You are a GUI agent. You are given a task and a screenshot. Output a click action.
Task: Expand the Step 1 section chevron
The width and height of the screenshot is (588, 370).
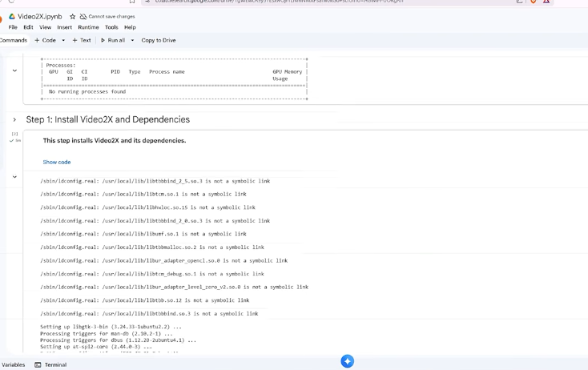(x=14, y=119)
